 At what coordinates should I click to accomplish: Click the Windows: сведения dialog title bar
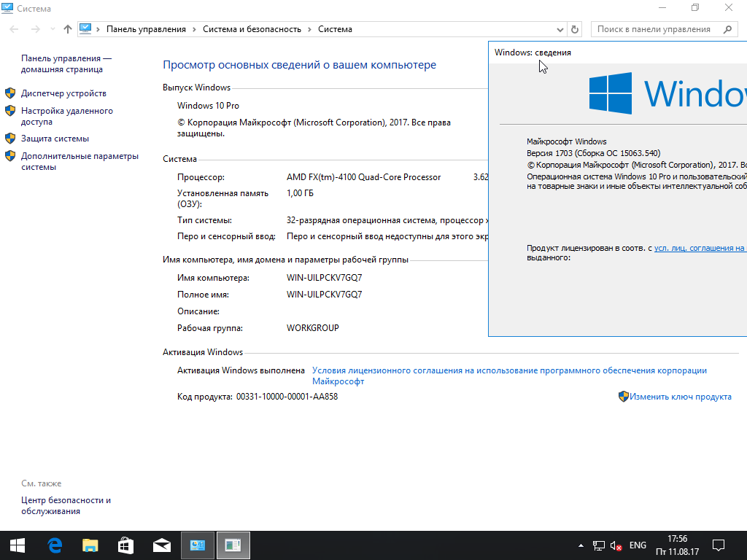(x=618, y=52)
